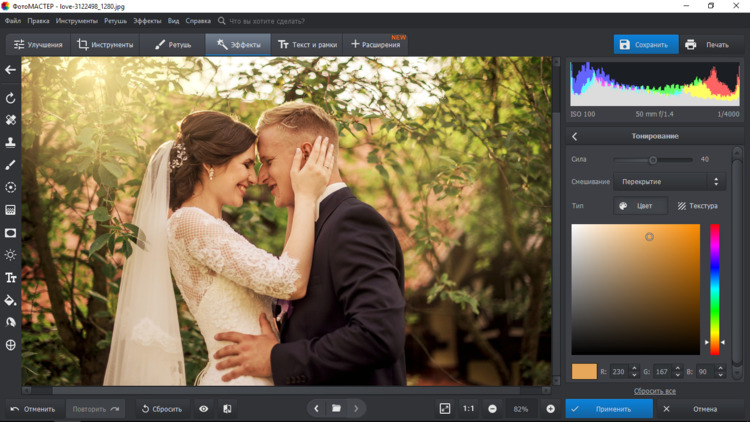Click the zoom out minus icon
The width and height of the screenshot is (750, 422).
pyautogui.click(x=493, y=409)
